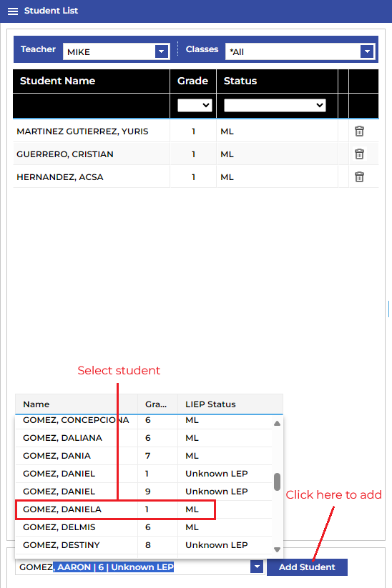This screenshot has height=588, width=392.
Task: Click scroll up arrow in student dropdown
Action: point(277,424)
